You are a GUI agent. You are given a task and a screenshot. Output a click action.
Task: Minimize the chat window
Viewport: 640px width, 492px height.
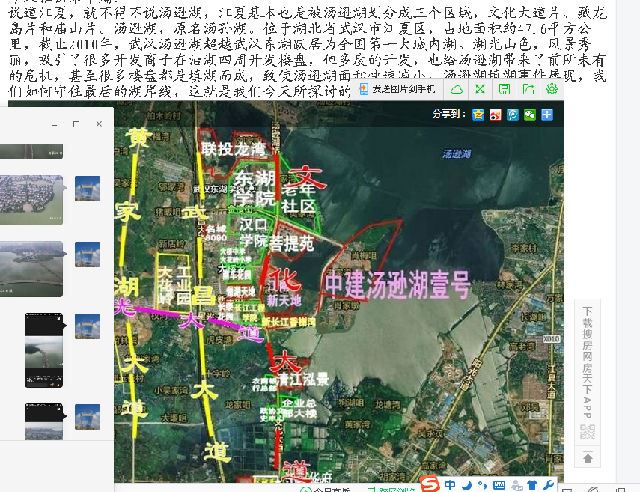point(55,124)
